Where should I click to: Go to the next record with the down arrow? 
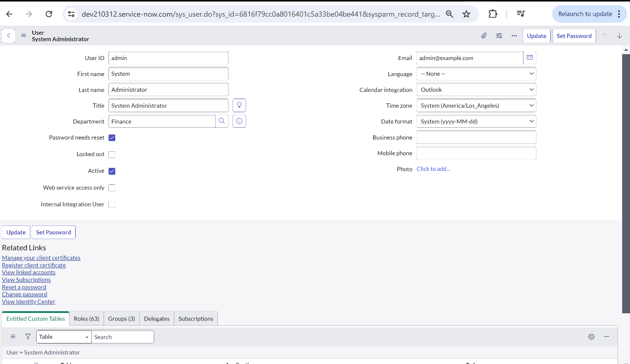[x=620, y=36]
